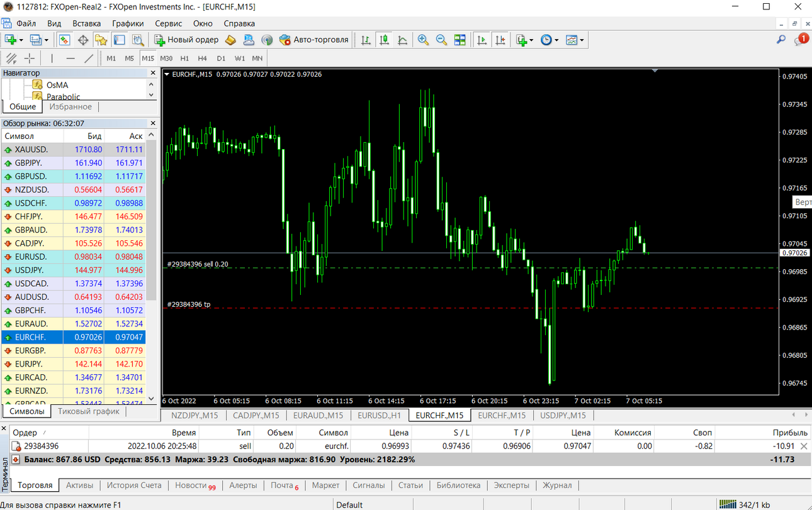Close the Навигатор panel
The height and width of the screenshot is (510, 812).
coord(152,73)
